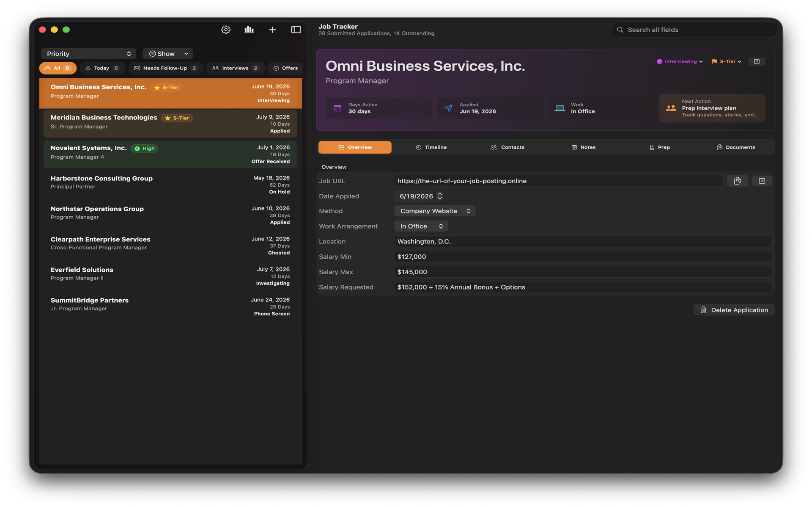
Task: Open the settings gear in the sidebar toolbar
Action: 226,30
